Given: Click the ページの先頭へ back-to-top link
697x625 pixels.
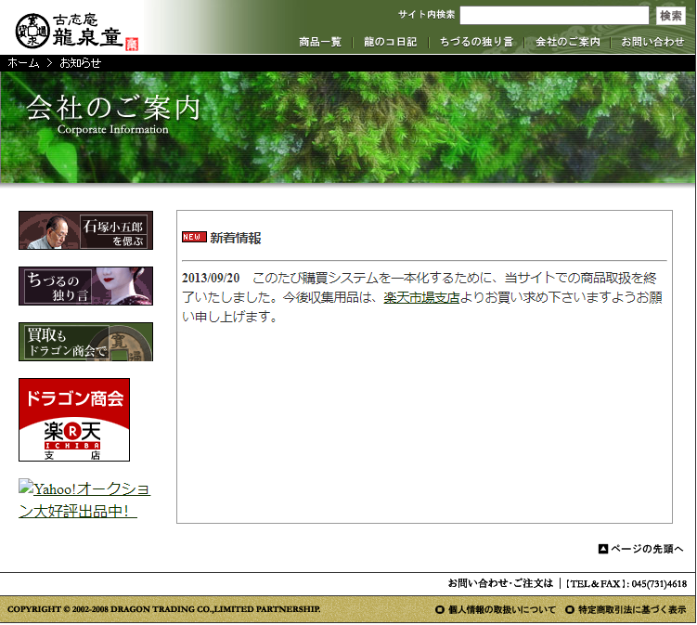Looking at the screenshot, I should (x=641, y=549).
